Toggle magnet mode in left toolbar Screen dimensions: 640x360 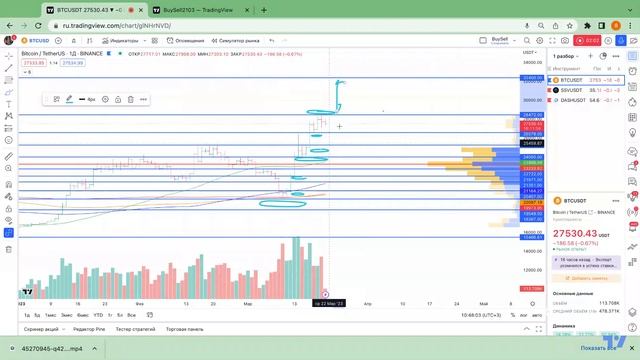[9, 184]
